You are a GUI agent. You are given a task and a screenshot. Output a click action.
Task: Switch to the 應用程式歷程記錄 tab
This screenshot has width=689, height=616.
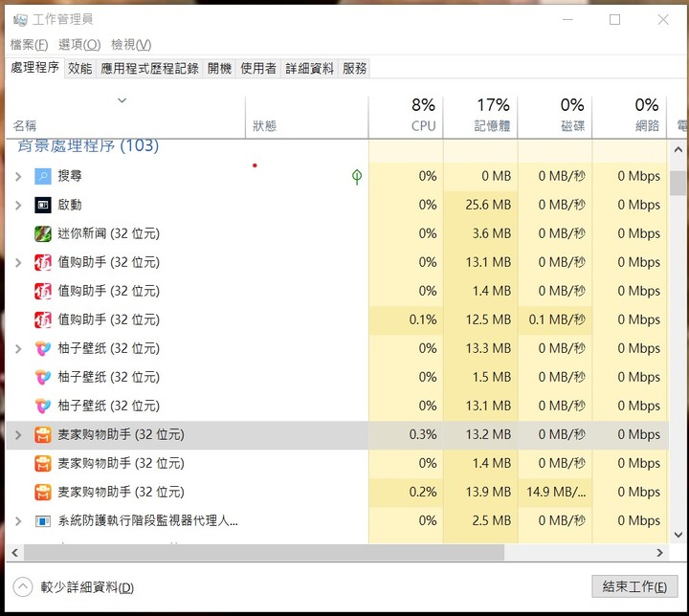click(x=149, y=69)
